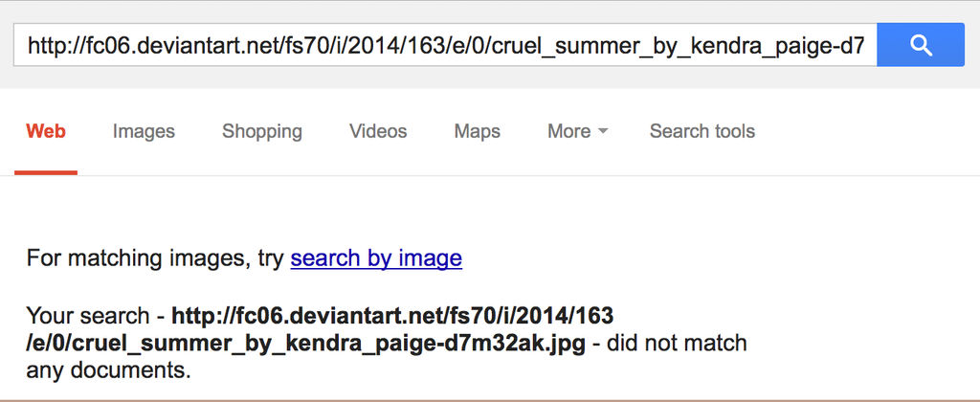Click inside the search box containing the deviantart URL
Screen dimensions: 980x402
tap(445, 44)
